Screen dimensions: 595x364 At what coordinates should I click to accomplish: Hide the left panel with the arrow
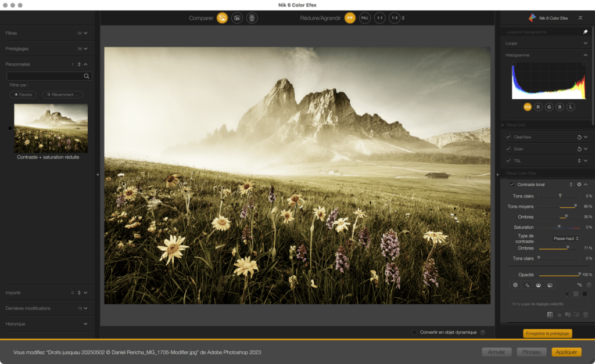[x=98, y=175]
